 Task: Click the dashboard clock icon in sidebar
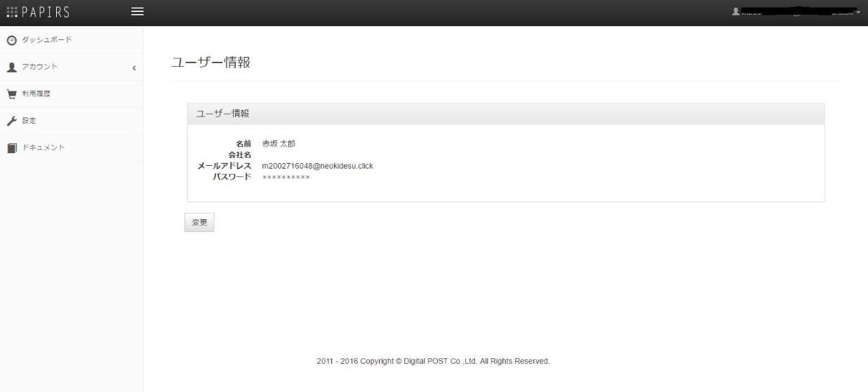point(11,39)
